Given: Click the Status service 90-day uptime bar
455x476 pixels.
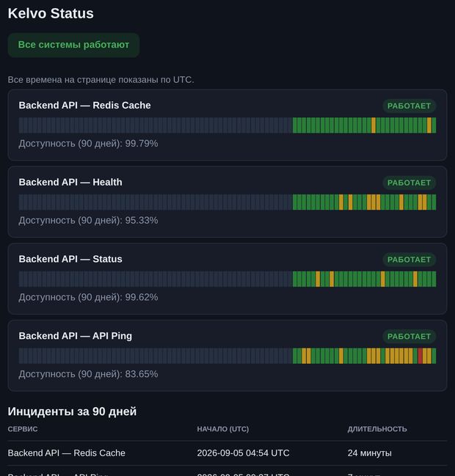Looking at the screenshot, I should 227,279.
